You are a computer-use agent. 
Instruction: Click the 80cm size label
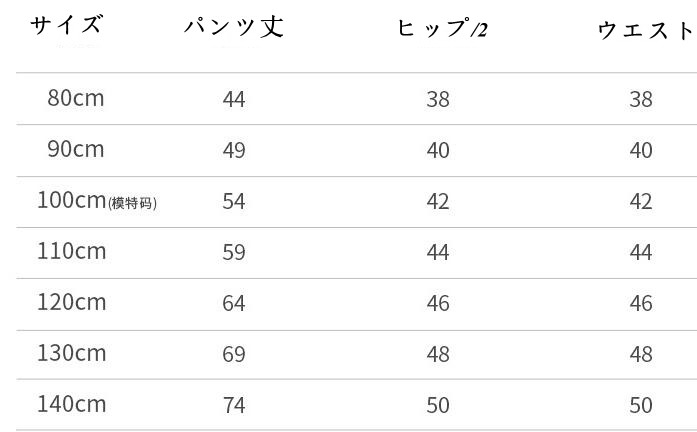pyautogui.click(x=75, y=98)
